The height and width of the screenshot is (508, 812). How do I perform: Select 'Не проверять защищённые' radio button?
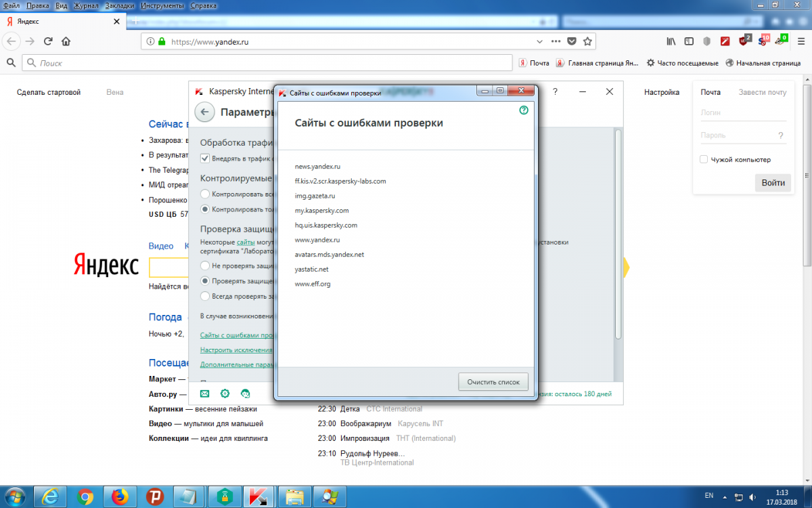point(205,266)
